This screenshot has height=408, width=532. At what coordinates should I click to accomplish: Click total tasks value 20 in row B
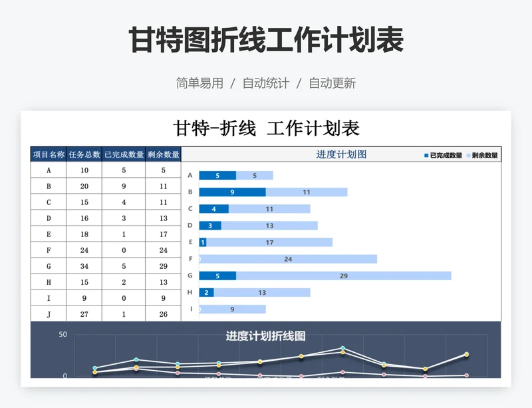[84, 186]
